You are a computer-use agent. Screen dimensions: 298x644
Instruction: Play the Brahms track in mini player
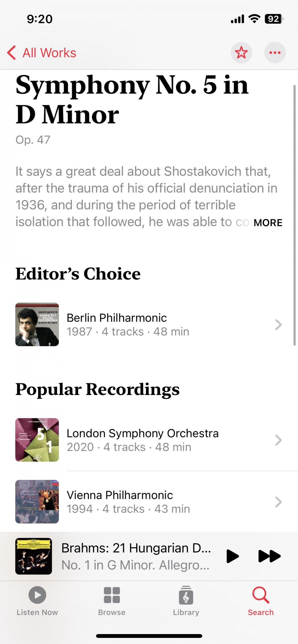232,556
